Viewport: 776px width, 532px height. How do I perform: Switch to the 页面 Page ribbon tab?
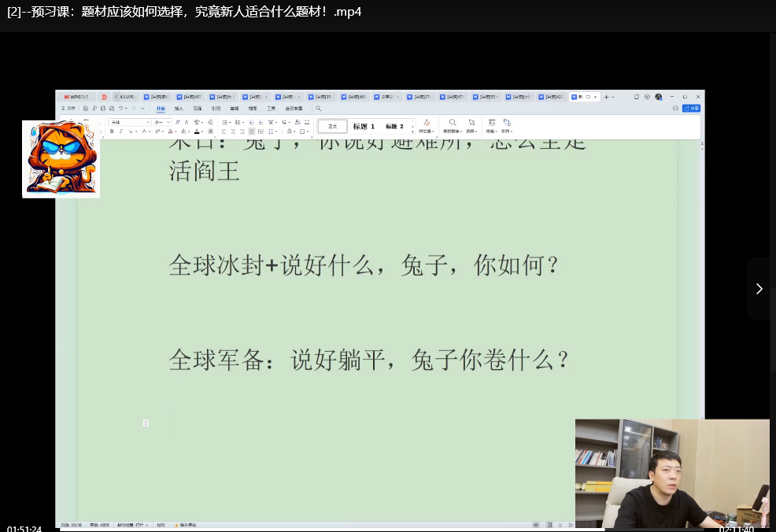198,109
